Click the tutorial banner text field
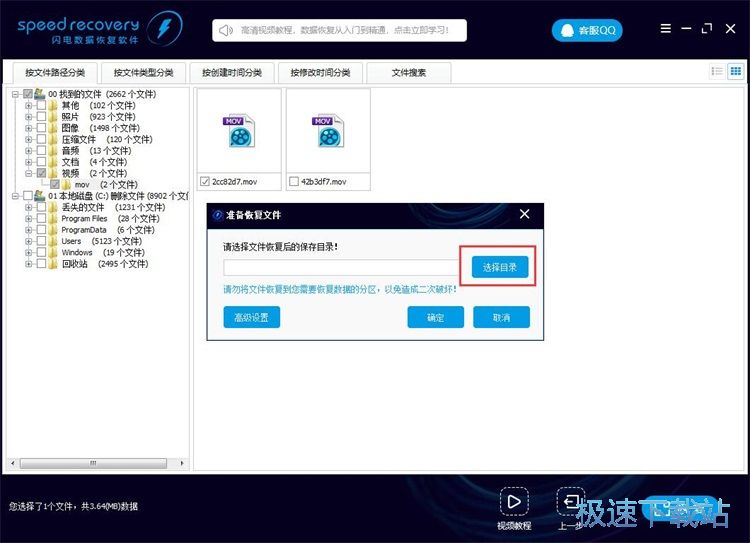Screen dimensions: 750x543 coord(340,31)
